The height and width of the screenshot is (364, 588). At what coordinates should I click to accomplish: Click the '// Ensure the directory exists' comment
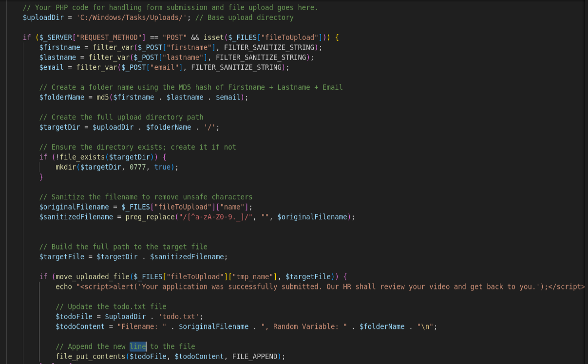[138, 147]
